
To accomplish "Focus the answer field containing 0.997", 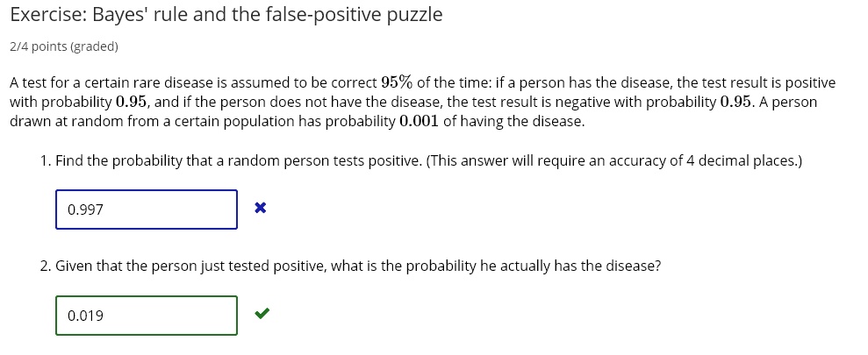I will point(147,209).
